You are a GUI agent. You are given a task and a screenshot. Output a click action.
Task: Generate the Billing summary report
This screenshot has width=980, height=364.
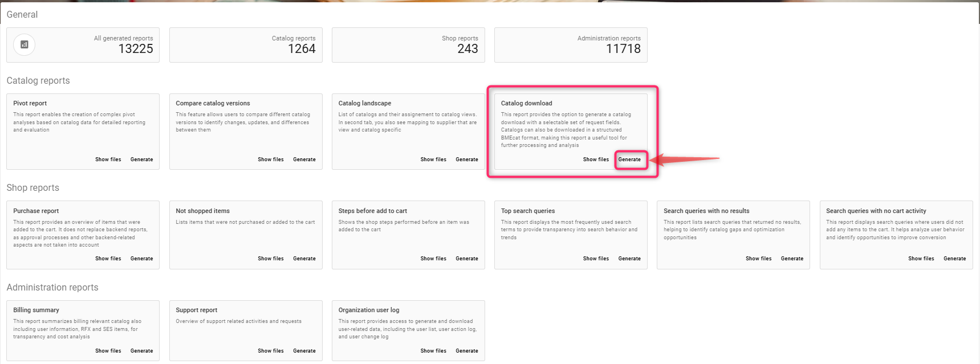point(141,351)
